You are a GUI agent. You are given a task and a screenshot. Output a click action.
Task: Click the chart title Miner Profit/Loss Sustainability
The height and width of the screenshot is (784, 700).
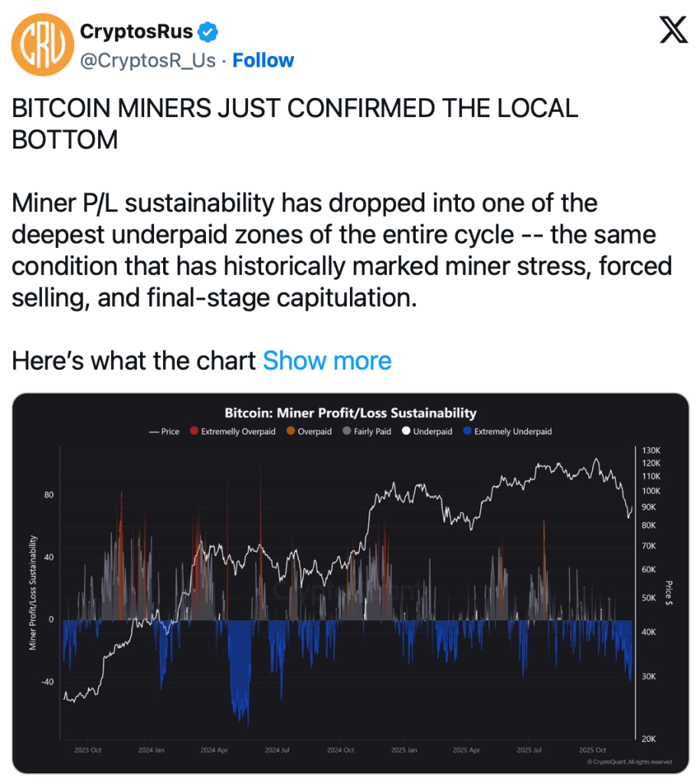click(350, 413)
